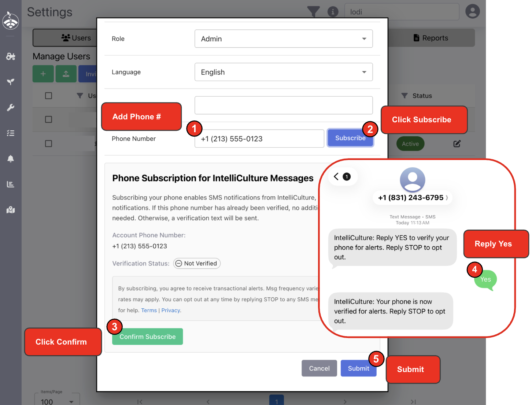This screenshot has width=532, height=405.
Task: Open the user profile avatar icon
Action: (472, 11)
